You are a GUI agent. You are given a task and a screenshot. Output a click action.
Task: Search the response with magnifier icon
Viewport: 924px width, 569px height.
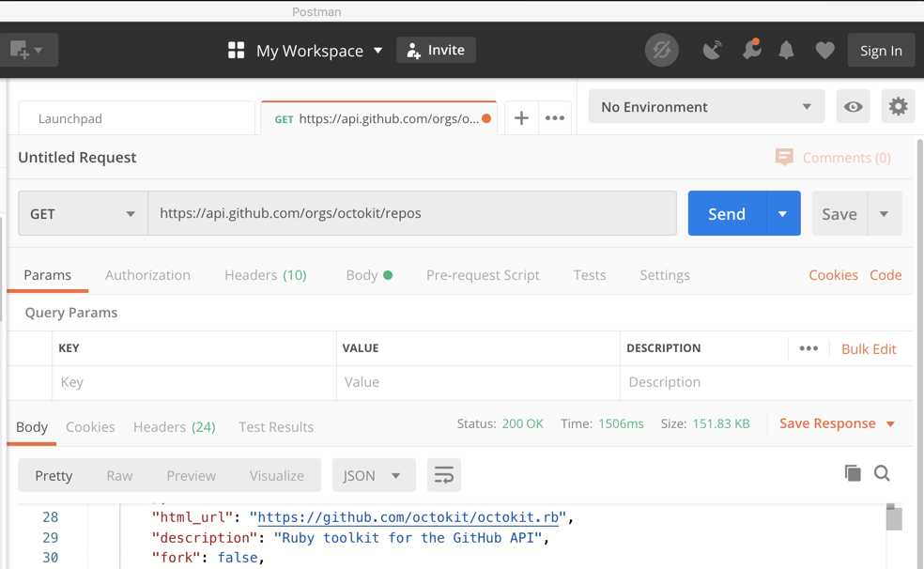883,473
